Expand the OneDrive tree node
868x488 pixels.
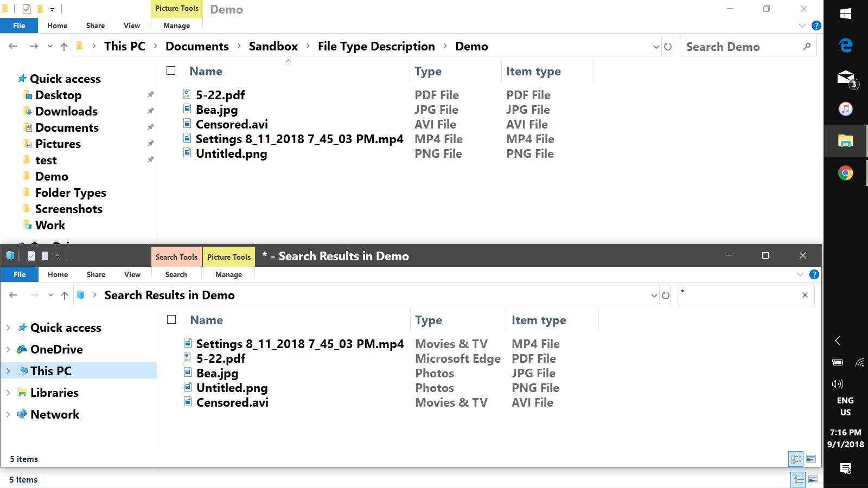click(8, 349)
